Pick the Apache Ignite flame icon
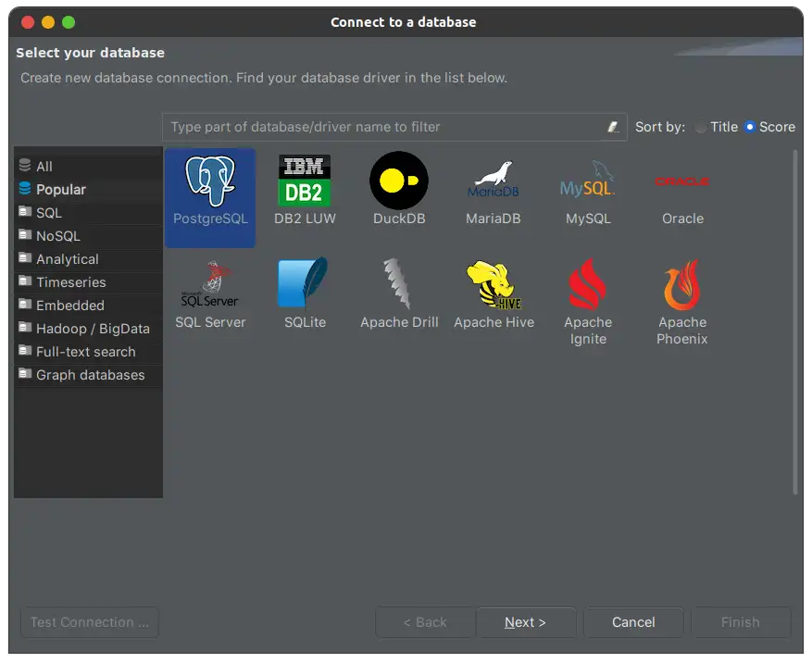The image size is (812, 662). click(x=587, y=284)
